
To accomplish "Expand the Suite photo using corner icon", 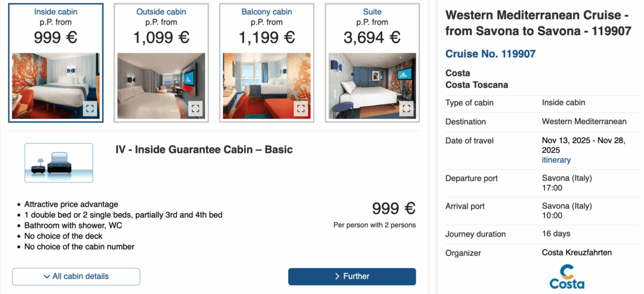I will [x=406, y=108].
